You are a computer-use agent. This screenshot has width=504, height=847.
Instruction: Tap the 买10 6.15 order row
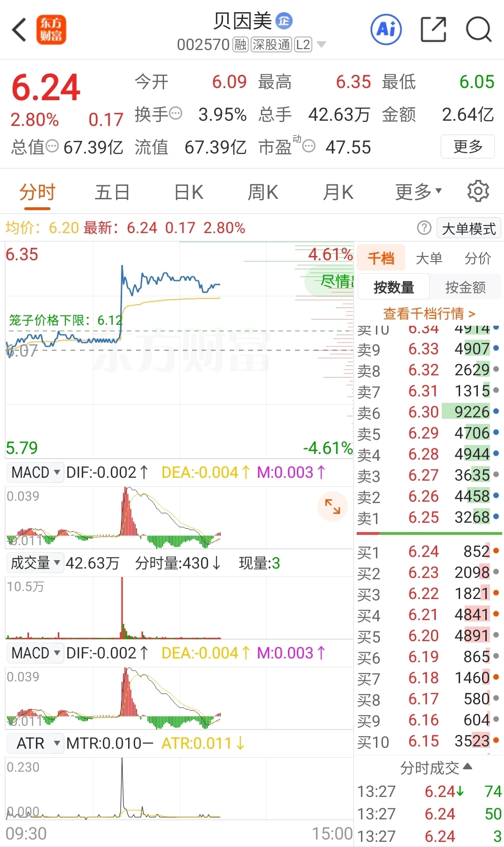429,741
